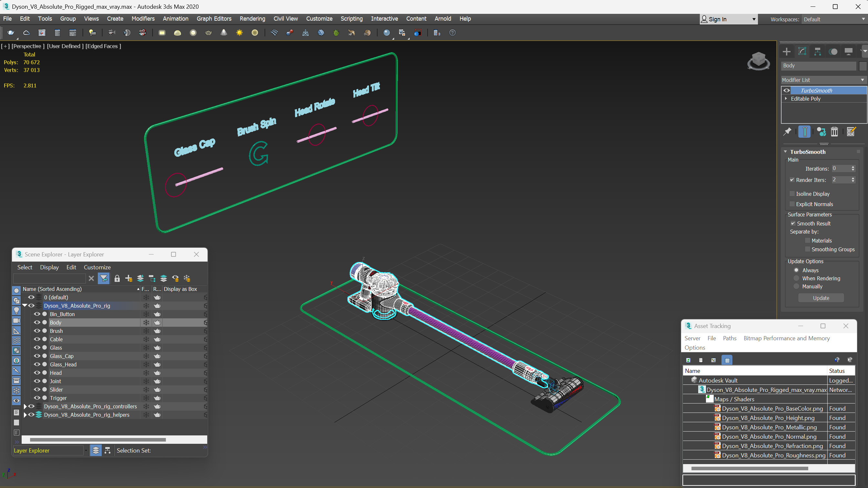Click the yellow sun light icon
The image size is (868, 488).
[239, 33]
